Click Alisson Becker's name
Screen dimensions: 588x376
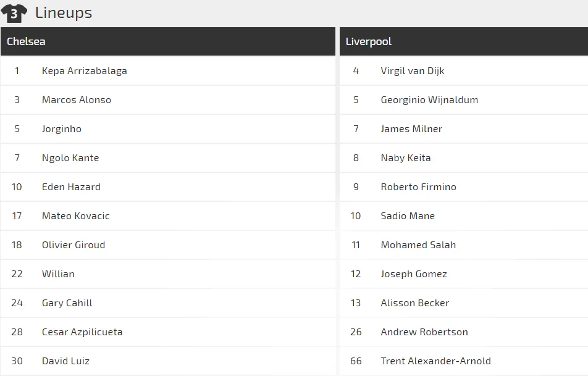[415, 303]
